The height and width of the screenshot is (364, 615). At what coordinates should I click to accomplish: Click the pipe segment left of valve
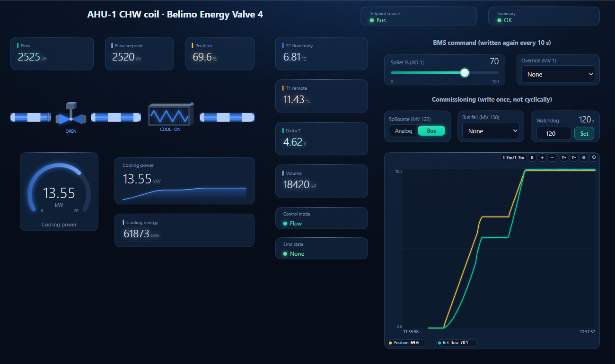(31, 117)
